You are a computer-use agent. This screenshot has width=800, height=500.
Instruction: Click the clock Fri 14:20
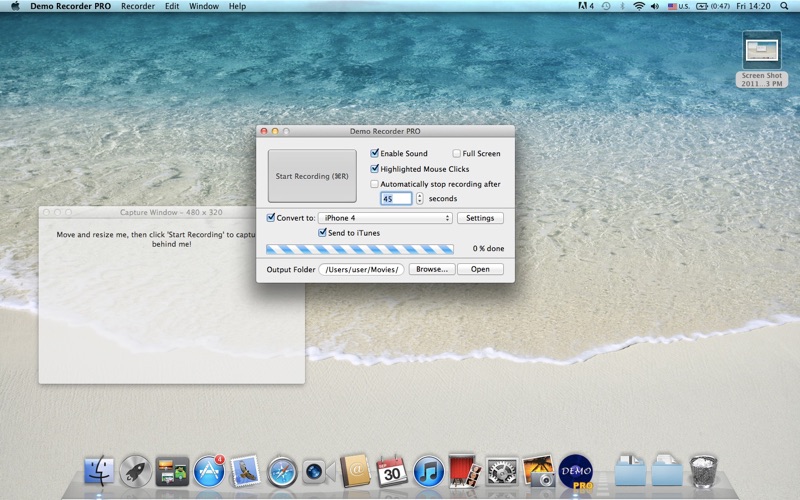[x=753, y=6]
